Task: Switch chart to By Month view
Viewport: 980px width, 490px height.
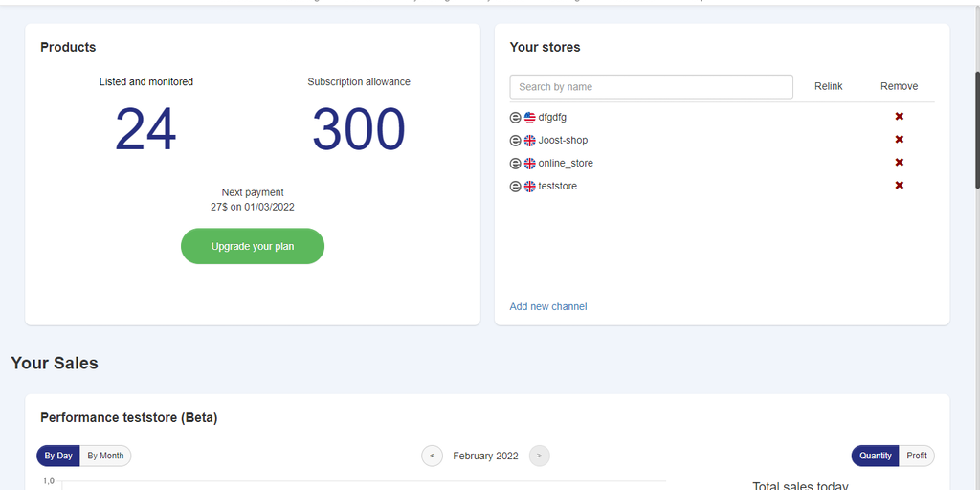Action: pyautogui.click(x=105, y=456)
